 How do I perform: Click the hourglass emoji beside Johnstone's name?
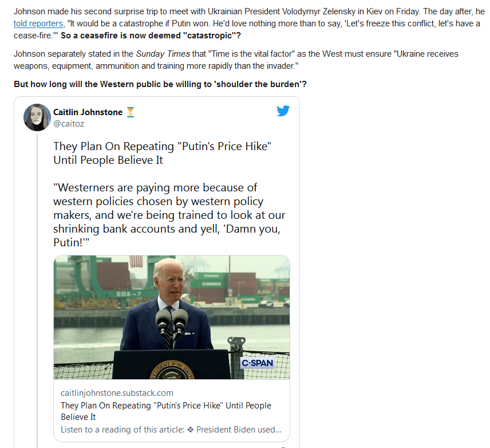pyautogui.click(x=131, y=112)
